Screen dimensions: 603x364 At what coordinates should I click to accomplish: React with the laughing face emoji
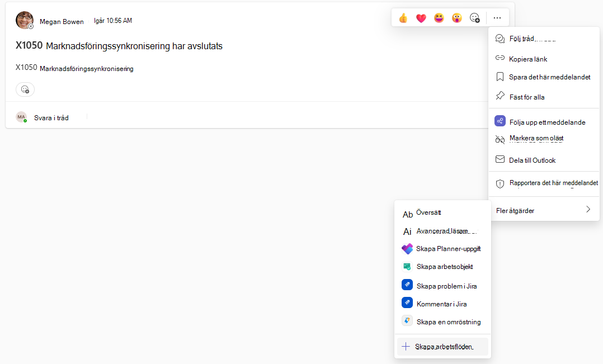point(439,18)
